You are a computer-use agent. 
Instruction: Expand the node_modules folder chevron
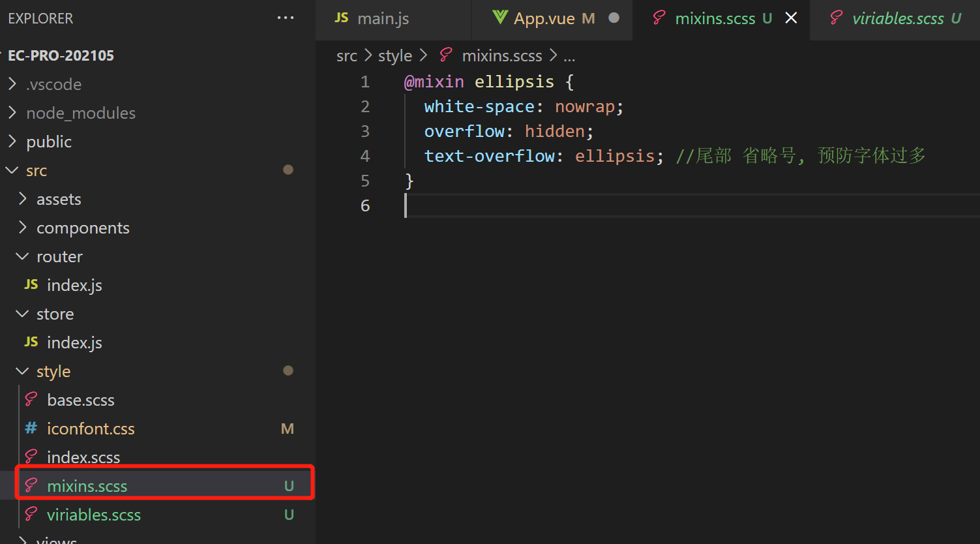pyautogui.click(x=12, y=112)
